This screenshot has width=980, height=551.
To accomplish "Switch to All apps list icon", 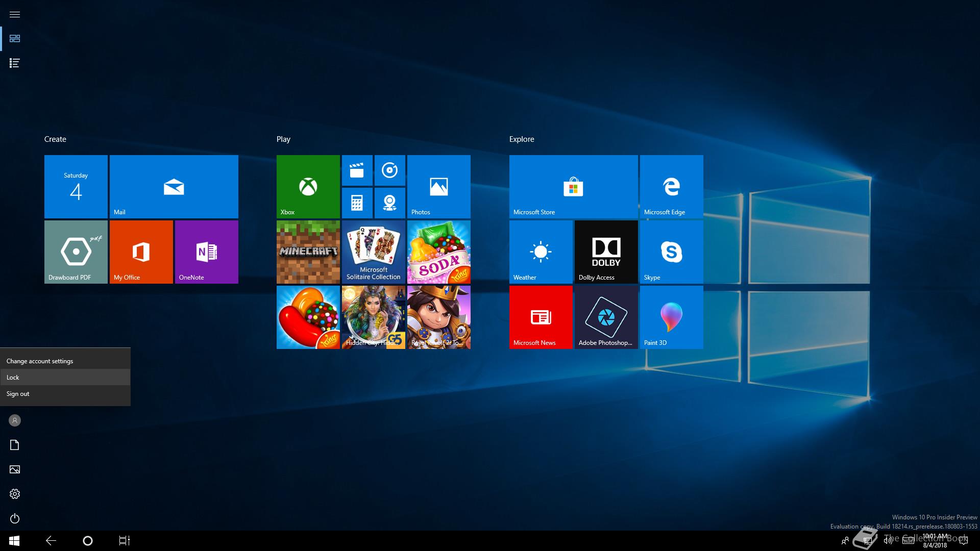I will pyautogui.click(x=15, y=63).
